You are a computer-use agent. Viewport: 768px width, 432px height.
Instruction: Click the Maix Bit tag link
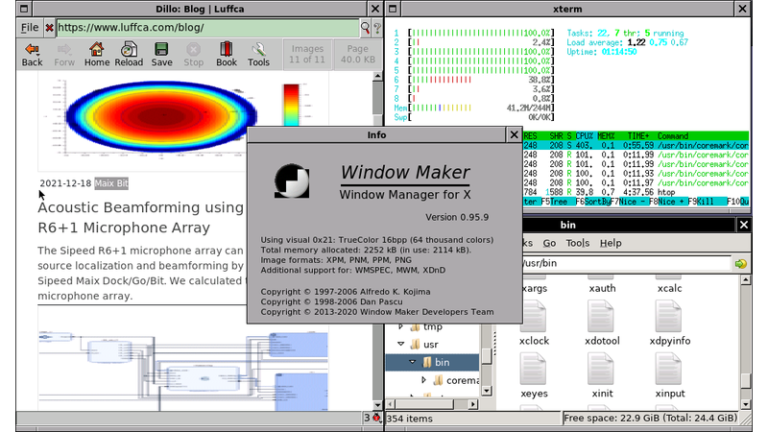111,183
